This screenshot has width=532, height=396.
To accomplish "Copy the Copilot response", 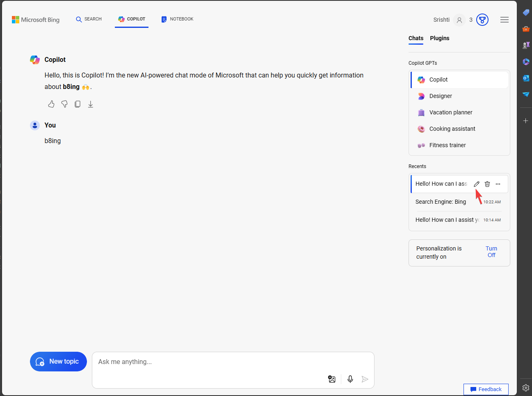I will click(x=78, y=104).
